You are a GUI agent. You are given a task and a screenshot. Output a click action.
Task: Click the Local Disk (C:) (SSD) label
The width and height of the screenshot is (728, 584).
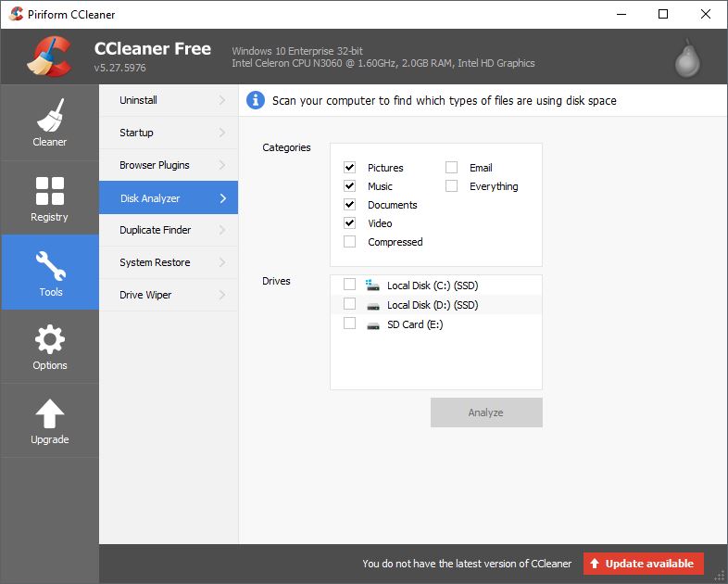(x=433, y=286)
